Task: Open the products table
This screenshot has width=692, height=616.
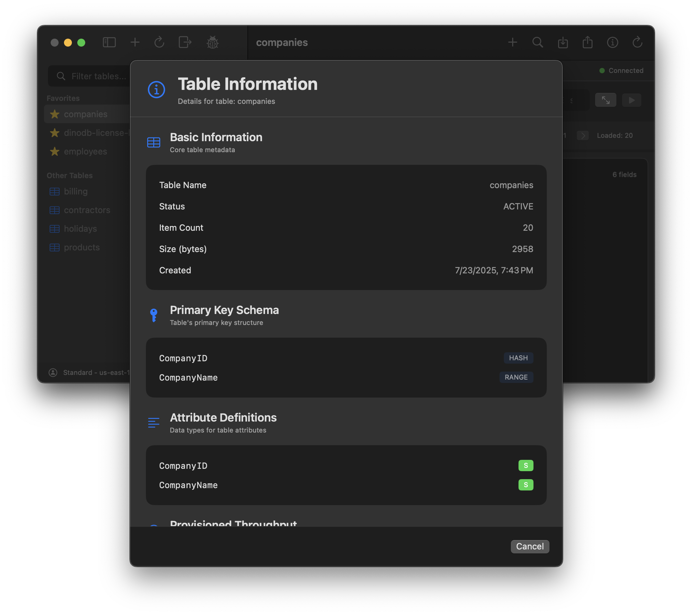Action: [87, 247]
